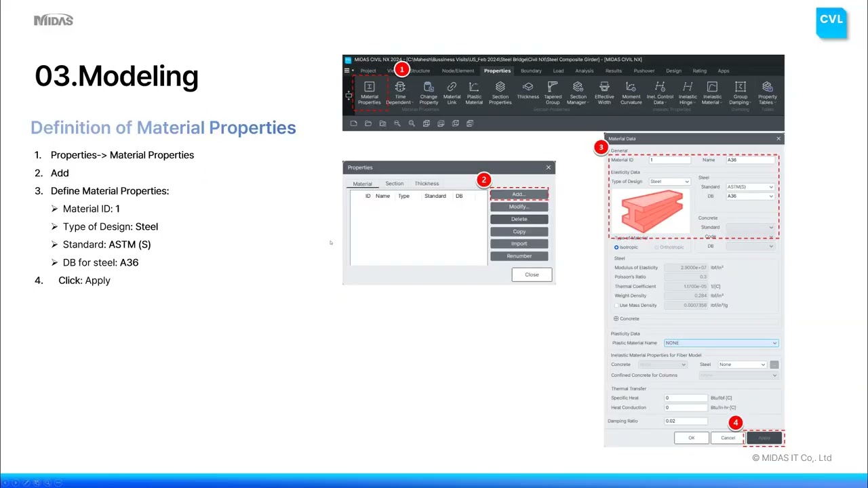Open the steel DB A36 dropdown
868x488 pixels.
pyautogui.click(x=750, y=196)
